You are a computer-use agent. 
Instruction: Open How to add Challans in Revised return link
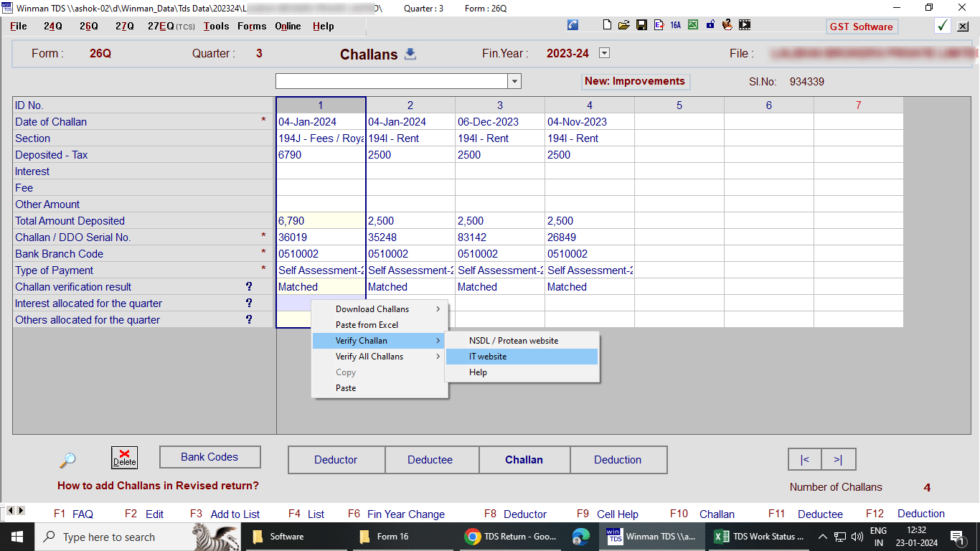point(158,486)
